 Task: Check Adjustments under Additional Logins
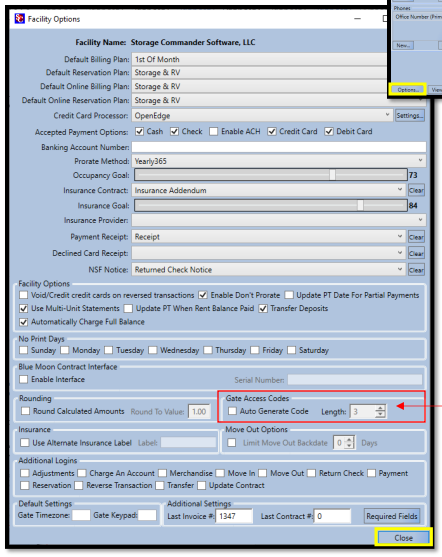(25, 473)
